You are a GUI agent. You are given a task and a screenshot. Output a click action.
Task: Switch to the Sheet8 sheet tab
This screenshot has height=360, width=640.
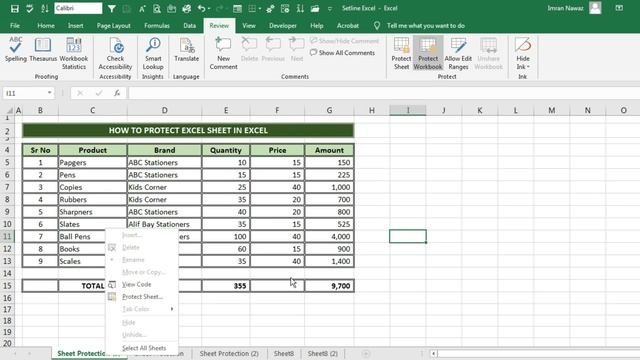point(284,353)
